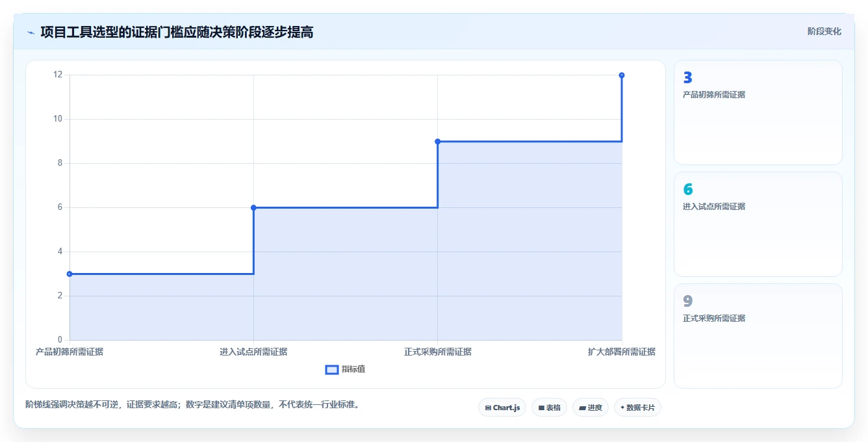Click the y-axis value 4
Screen dimensions: 868x442
point(60,252)
